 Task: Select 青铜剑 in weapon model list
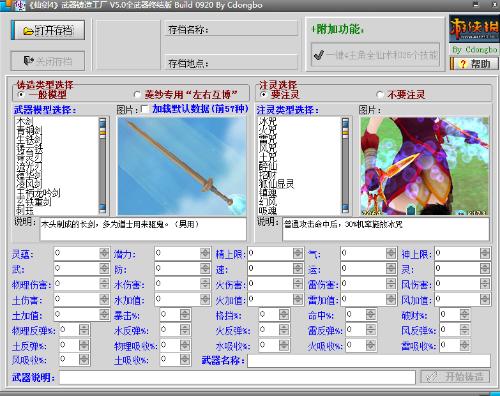tap(29, 130)
